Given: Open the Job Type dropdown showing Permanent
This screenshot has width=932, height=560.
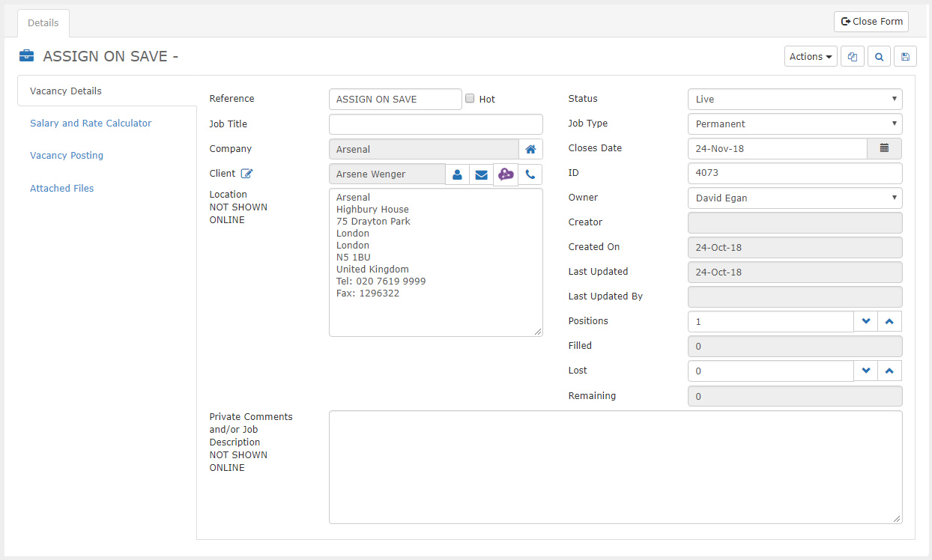Looking at the screenshot, I should pyautogui.click(x=795, y=124).
